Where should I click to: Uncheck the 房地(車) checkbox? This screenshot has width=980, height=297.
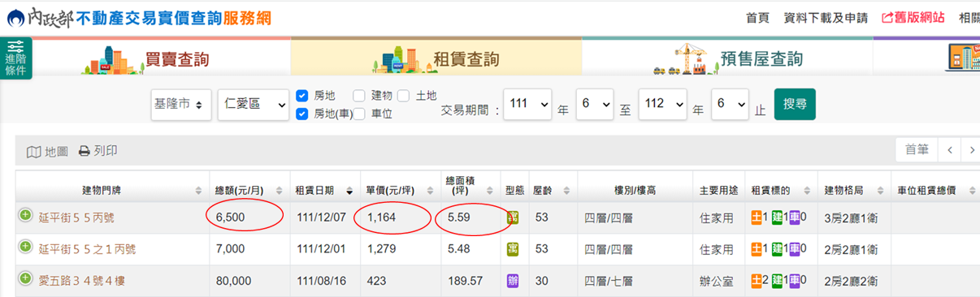pos(302,114)
